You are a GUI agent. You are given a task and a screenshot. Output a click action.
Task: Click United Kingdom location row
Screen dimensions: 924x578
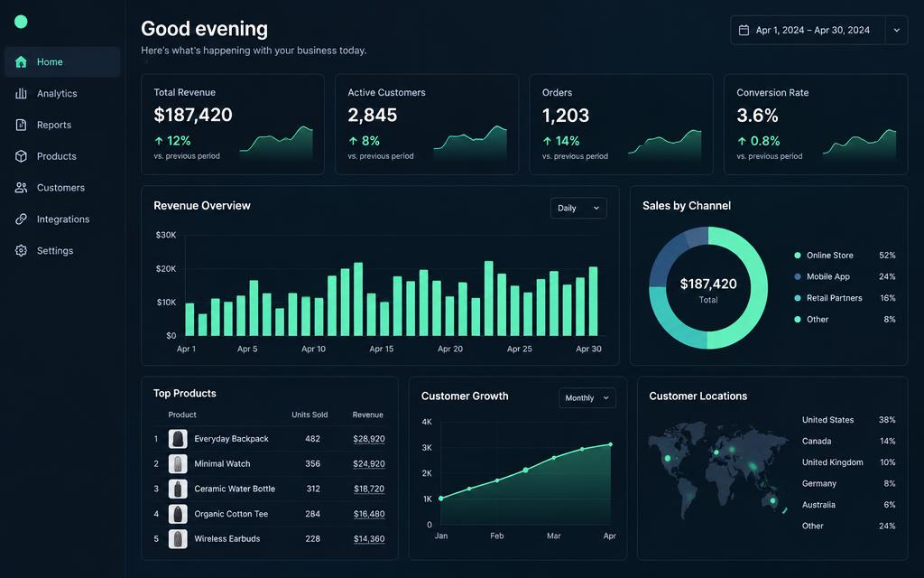(848, 462)
